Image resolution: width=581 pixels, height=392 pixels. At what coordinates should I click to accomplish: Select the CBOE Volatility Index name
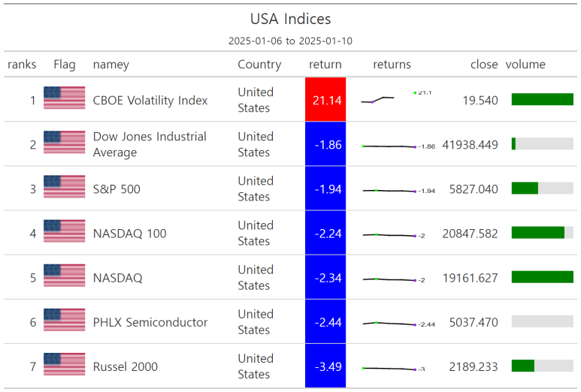150,101
